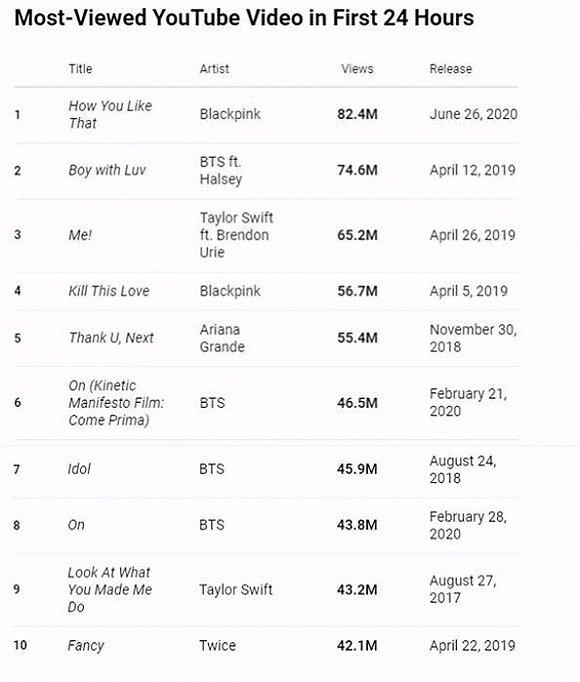Open the How You Like That title

point(110,114)
